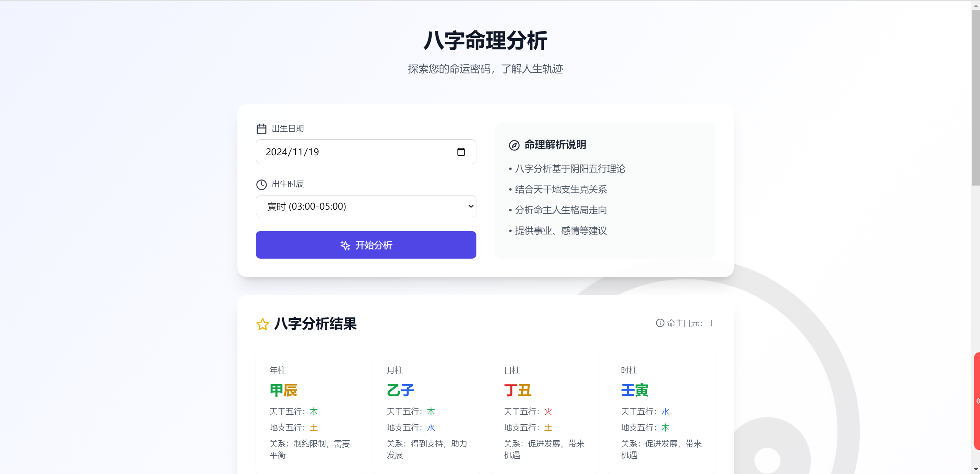Open the calendar picker icon in date field

click(461, 152)
